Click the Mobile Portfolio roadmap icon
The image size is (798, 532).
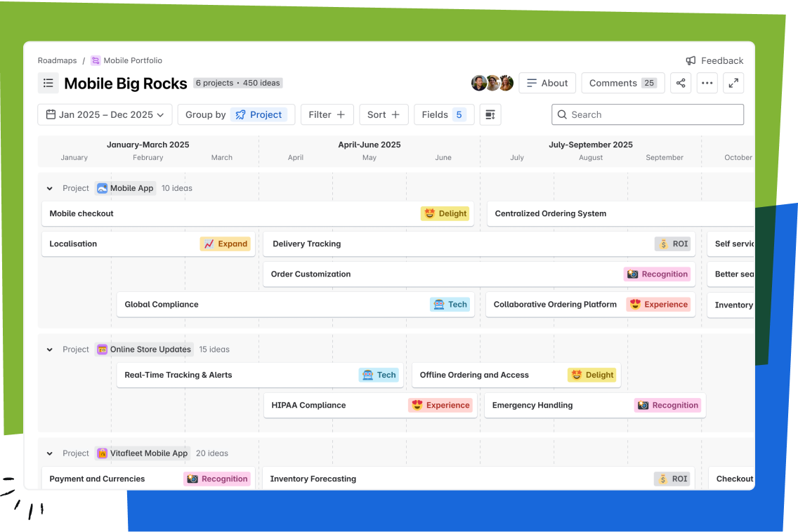pyautogui.click(x=95, y=60)
